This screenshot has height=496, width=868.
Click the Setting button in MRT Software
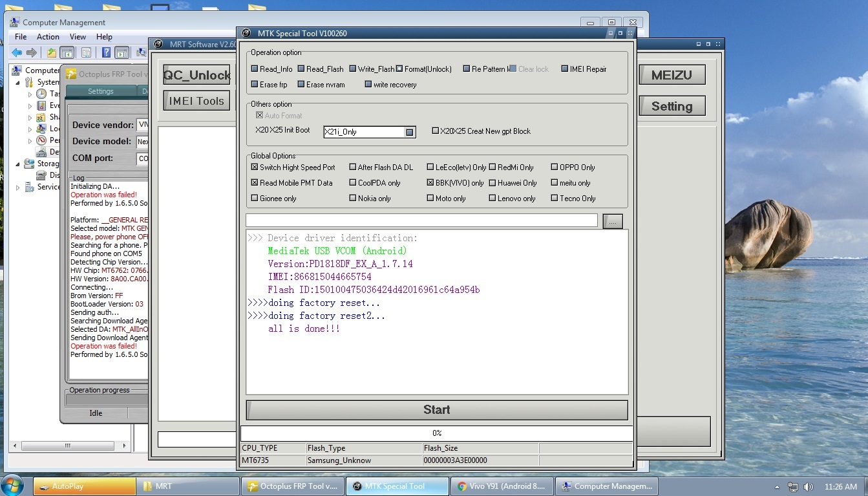672,106
